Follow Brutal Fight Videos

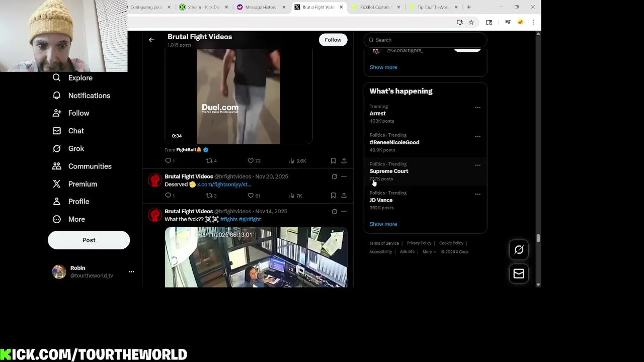click(333, 40)
